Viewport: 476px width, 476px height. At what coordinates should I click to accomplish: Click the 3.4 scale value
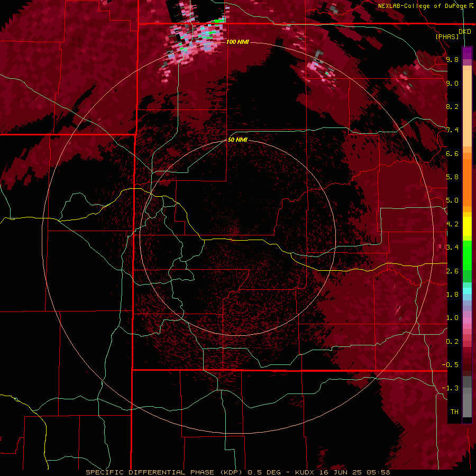pyautogui.click(x=452, y=248)
